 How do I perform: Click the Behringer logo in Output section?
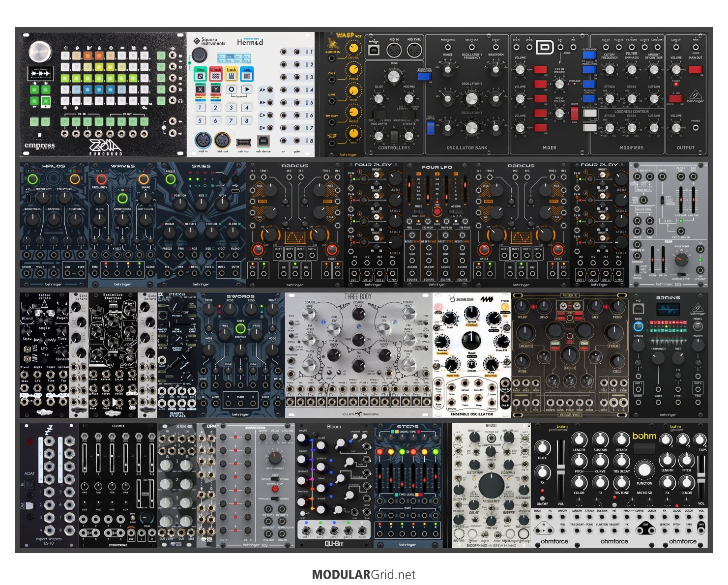click(695, 96)
